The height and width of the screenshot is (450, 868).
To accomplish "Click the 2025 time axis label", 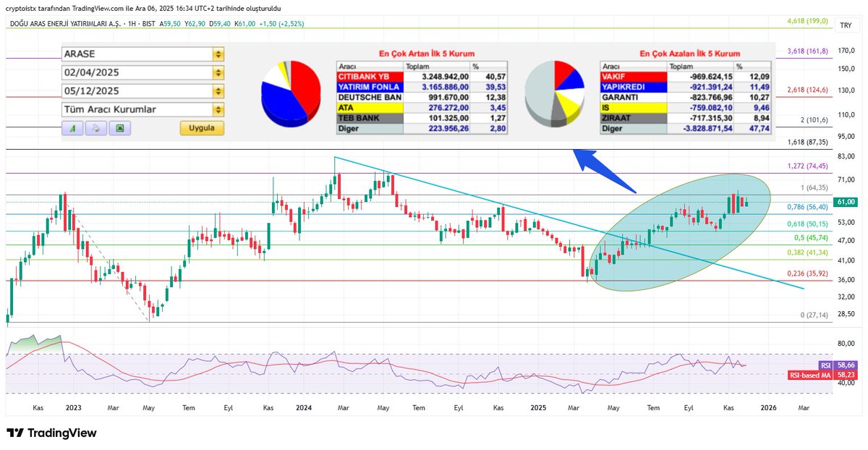I will (537, 408).
